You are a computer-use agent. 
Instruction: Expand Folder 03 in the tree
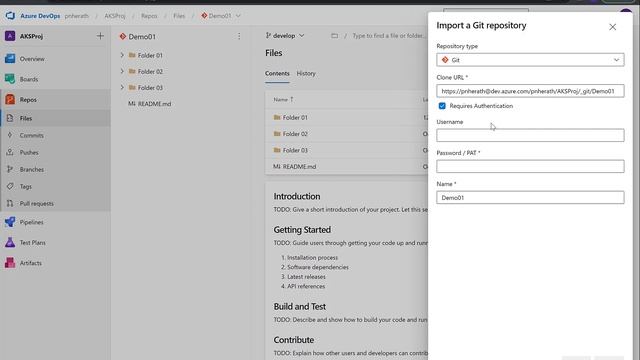coord(122,88)
